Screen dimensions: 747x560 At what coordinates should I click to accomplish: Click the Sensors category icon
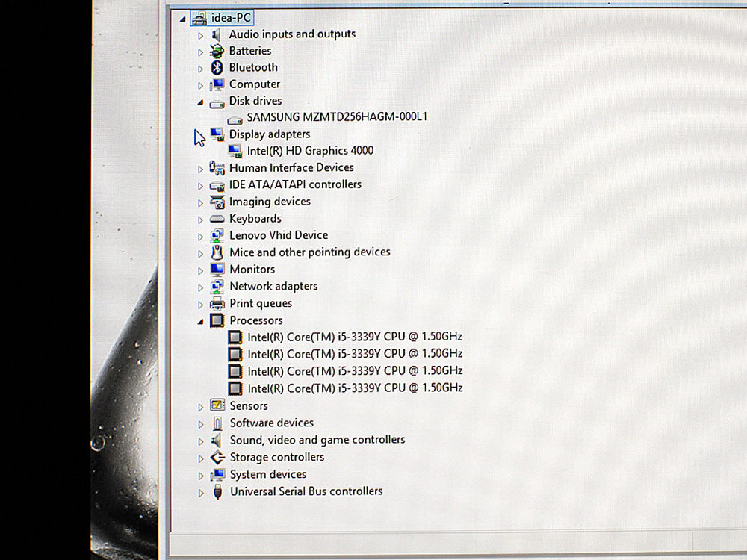point(217,405)
